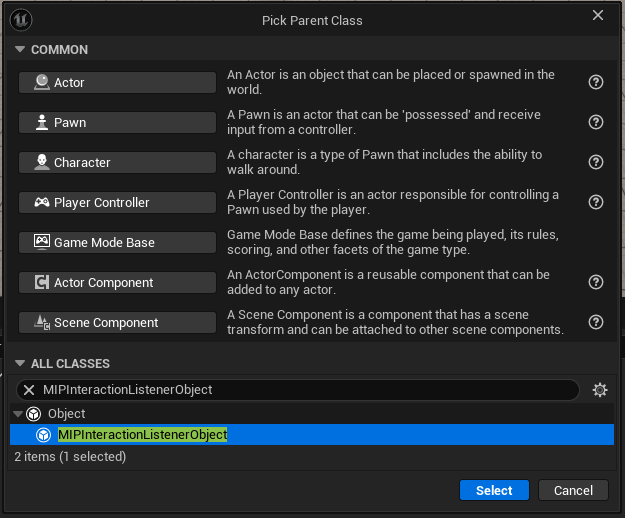Choose the Pawn parent class button

pos(117,122)
